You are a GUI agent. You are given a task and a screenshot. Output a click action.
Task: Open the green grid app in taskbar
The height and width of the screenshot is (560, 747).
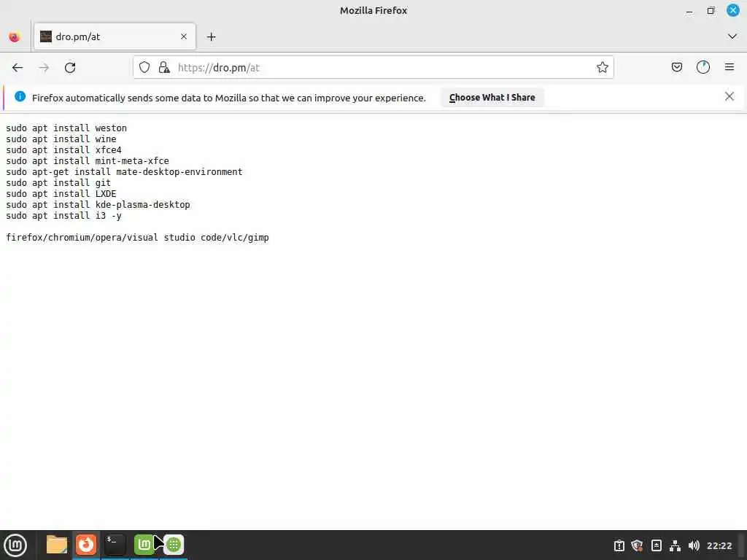174,545
